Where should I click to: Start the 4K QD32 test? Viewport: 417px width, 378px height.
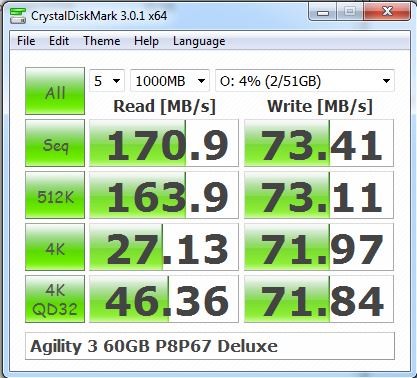(55, 299)
